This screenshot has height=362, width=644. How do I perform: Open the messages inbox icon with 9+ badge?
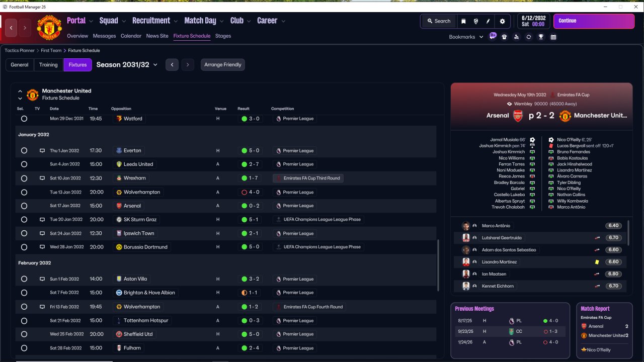click(x=493, y=36)
